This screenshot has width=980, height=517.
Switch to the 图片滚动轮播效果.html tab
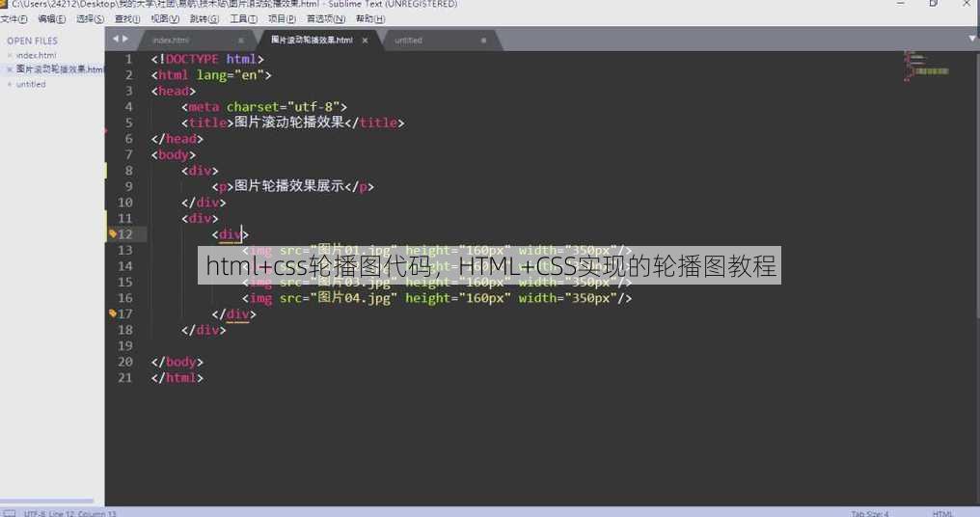[x=312, y=40]
